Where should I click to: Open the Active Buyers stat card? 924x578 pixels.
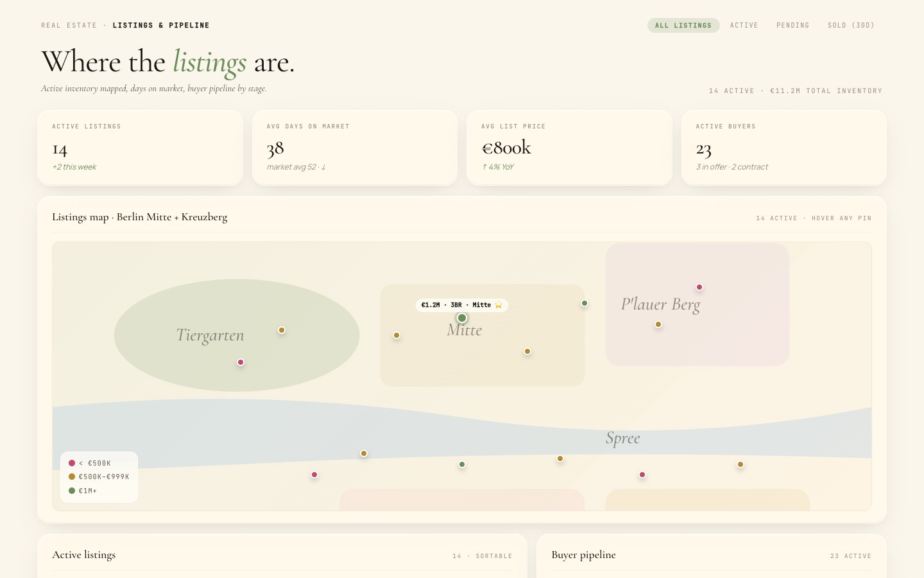(x=784, y=148)
